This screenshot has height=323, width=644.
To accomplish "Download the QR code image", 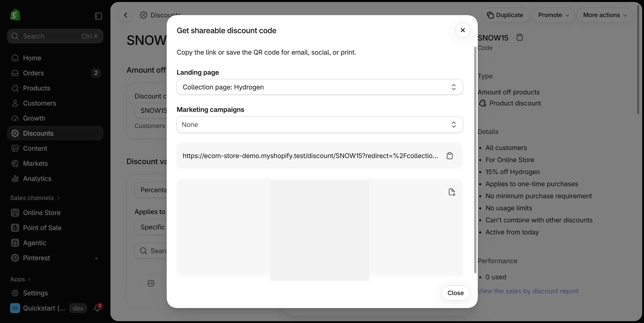I will point(452,192).
